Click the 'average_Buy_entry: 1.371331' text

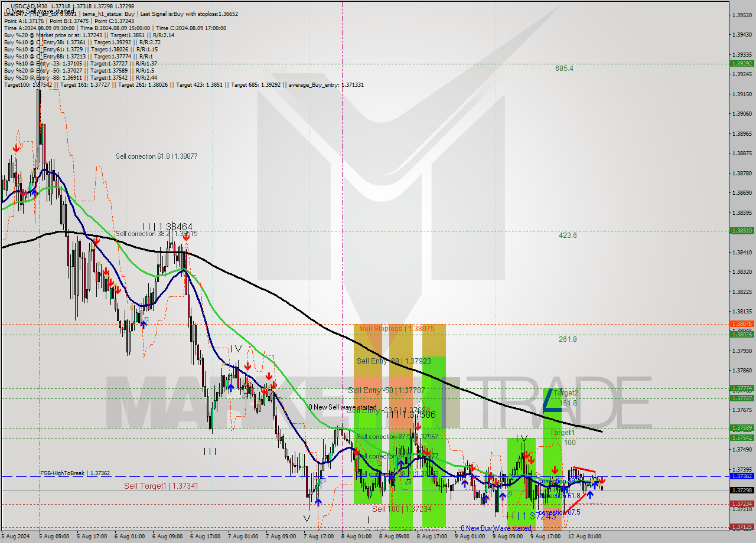pos(326,84)
